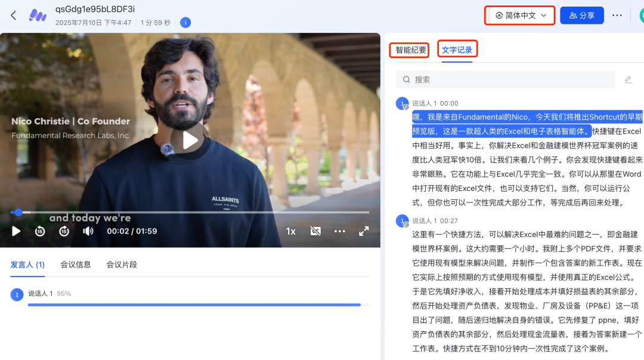
Task: Click the blue 分享 button
Action: pyautogui.click(x=581, y=16)
